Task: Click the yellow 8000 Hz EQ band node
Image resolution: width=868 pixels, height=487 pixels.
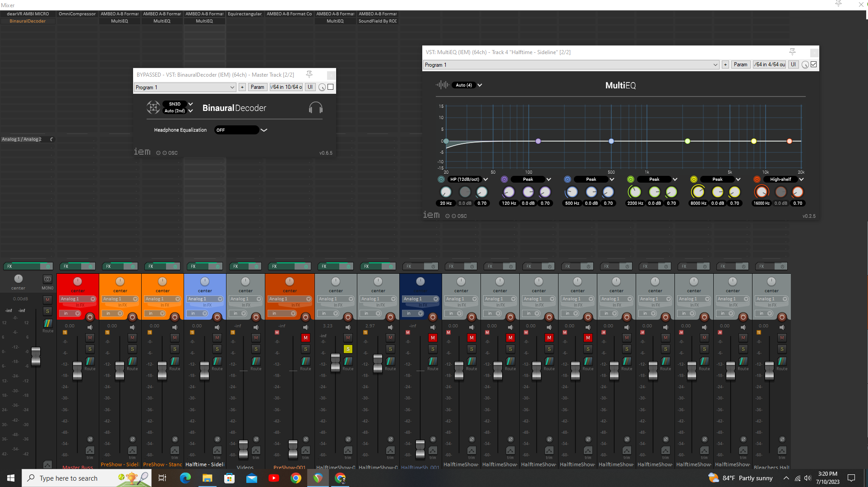Action: click(754, 141)
